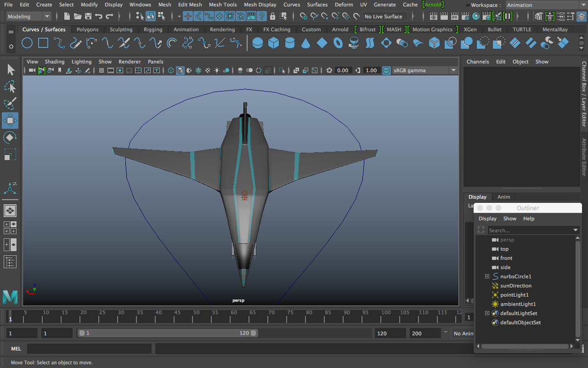Image resolution: width=588 pixels, height=368 pixels.
Task: Open the Outliner search filter dropdown arrow
Action: tap(576, 230)
